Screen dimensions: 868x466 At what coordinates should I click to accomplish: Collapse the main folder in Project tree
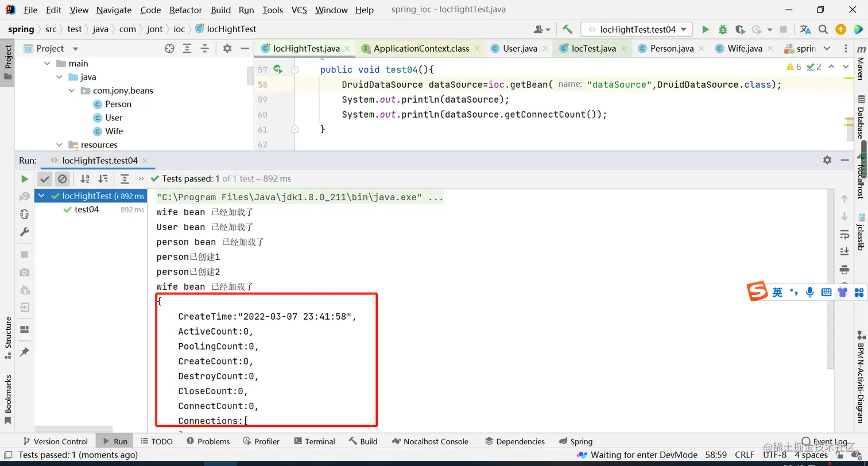(48, 64)
